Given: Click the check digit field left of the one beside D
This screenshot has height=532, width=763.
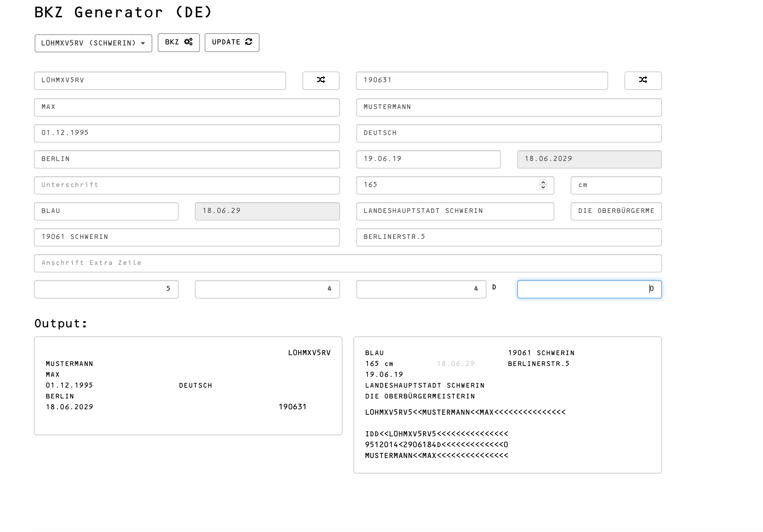Looking at the screenshot, I should pos(267,289).
